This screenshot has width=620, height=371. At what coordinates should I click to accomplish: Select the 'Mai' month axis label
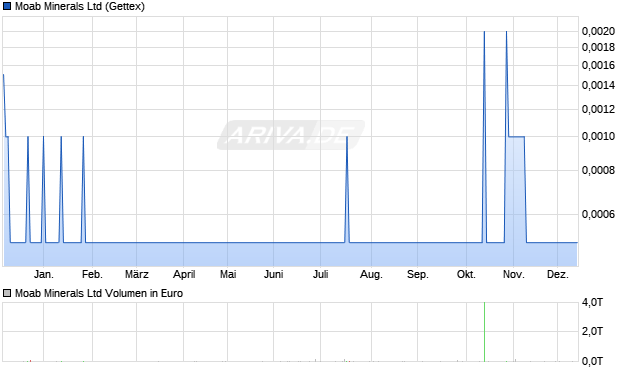[x=228, y=274]
